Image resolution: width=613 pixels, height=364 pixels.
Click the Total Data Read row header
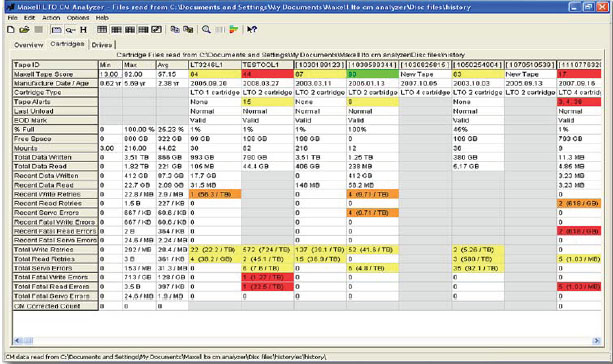coord(55,167)
